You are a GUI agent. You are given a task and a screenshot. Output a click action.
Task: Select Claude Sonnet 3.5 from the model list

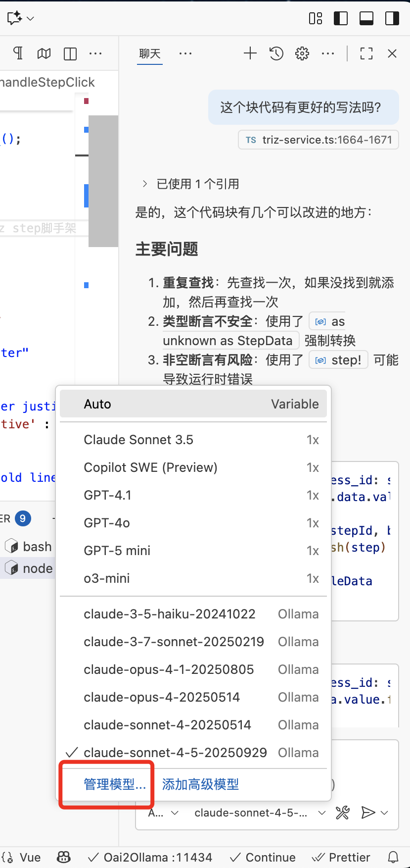138,440
